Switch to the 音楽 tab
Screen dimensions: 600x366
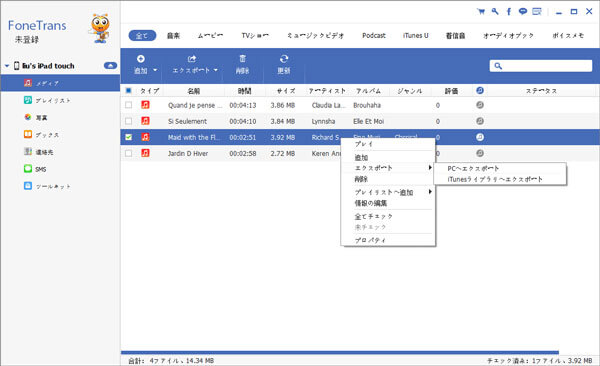173,36
